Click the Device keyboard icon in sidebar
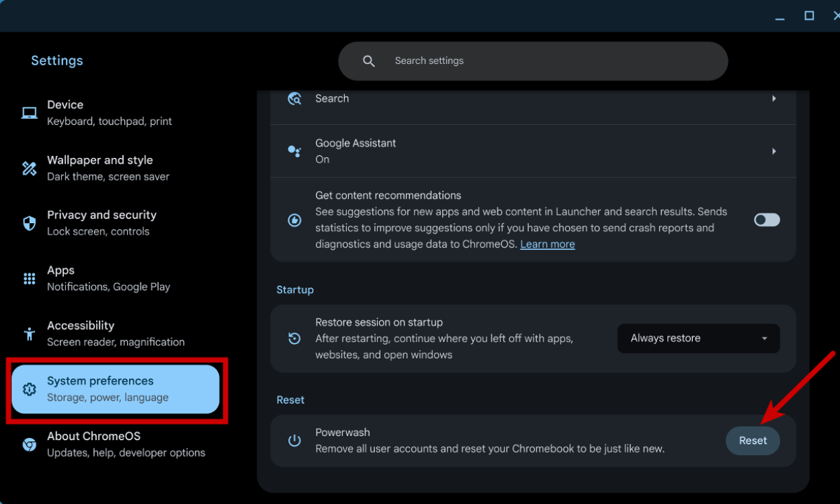Image resolution: width=840 pixels, height=504 pixels. pyautogui.click(x=30, y=112)
